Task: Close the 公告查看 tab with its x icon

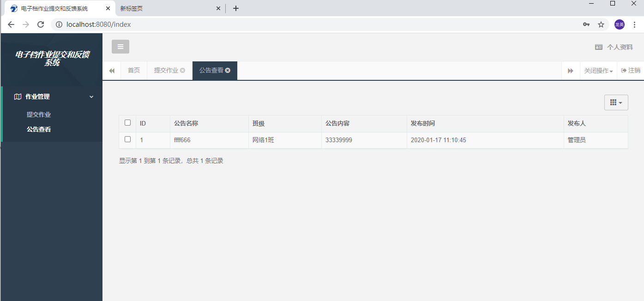Action: point(228,70)
